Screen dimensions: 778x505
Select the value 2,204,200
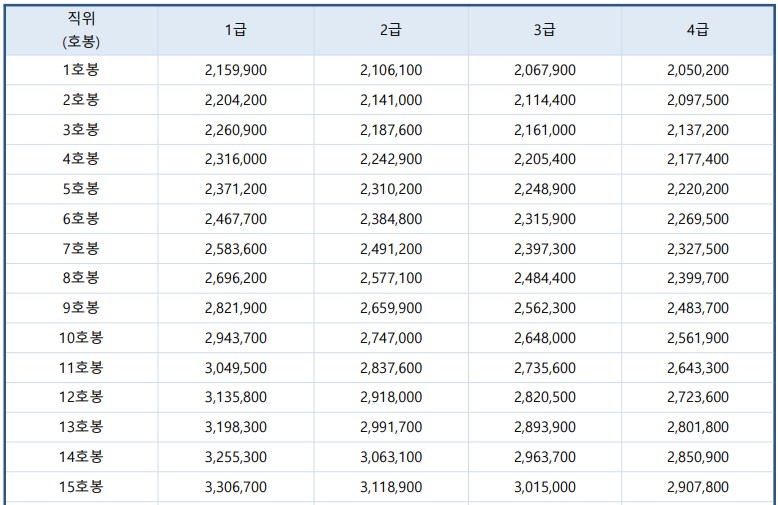[x=236, y=100]
